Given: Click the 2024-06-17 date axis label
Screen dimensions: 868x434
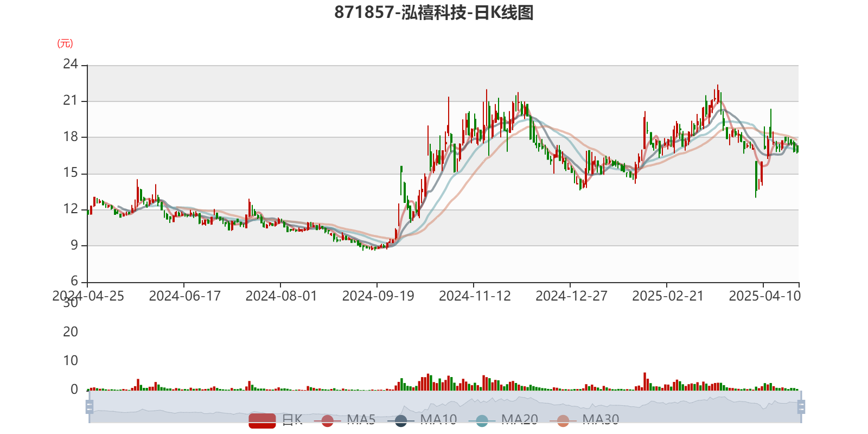Looking at the screenshot, I should [x=184, y=296].
